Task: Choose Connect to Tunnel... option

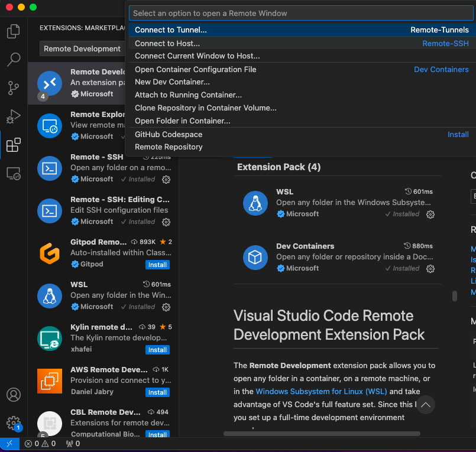Action: tap(302, 30)
